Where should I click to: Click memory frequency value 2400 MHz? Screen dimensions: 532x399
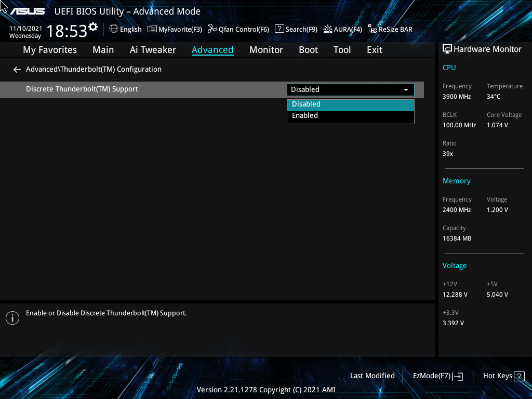click(x=456, y=210)
